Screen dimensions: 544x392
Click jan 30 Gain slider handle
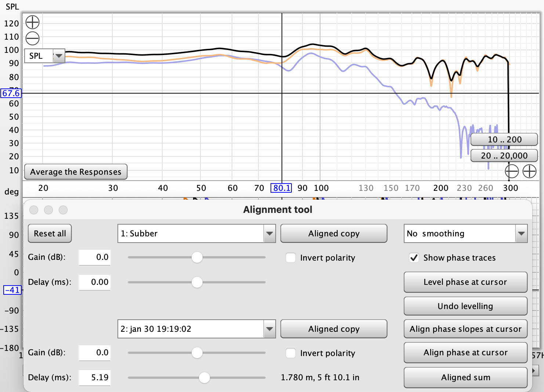click(x=197, y=353)
